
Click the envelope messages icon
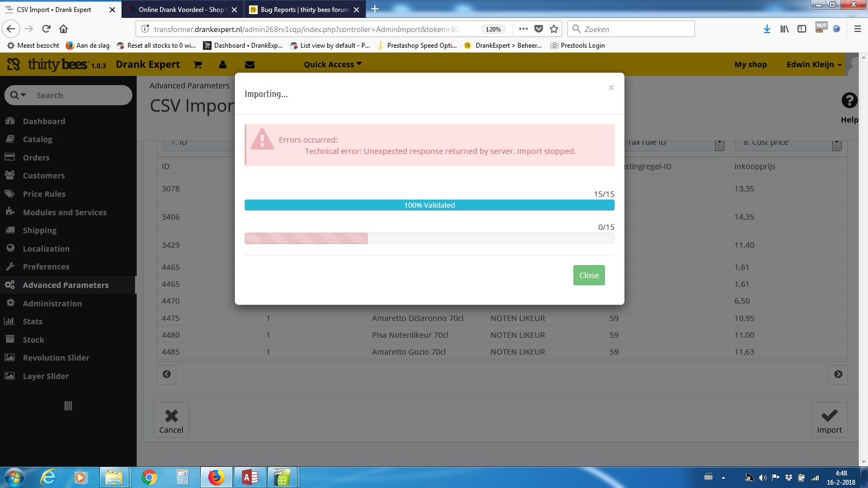pos(250,65)
